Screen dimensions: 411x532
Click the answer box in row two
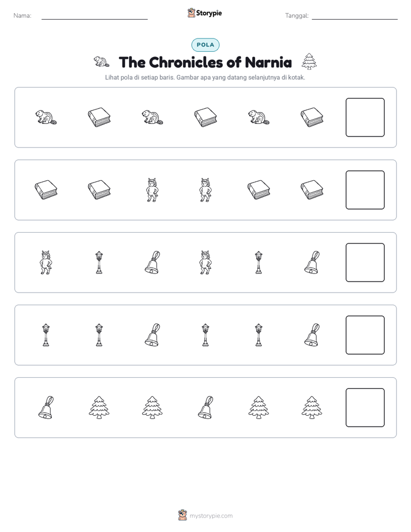[x=365, y=190]
